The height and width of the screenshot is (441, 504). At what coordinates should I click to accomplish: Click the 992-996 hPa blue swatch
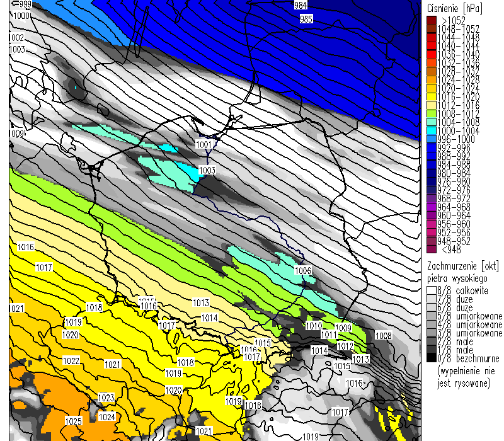tap(432, 147)
